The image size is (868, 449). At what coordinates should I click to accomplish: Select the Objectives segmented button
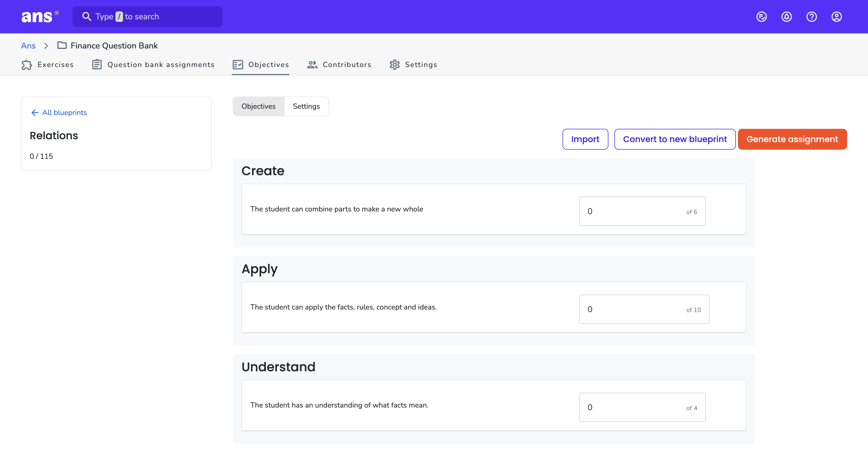click(259, 107)
